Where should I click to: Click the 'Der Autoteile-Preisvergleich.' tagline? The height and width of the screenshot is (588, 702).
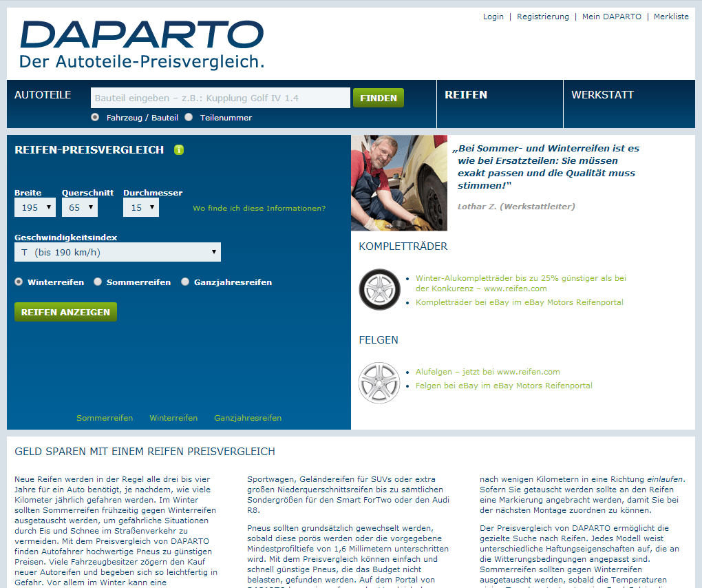point(142,62)
